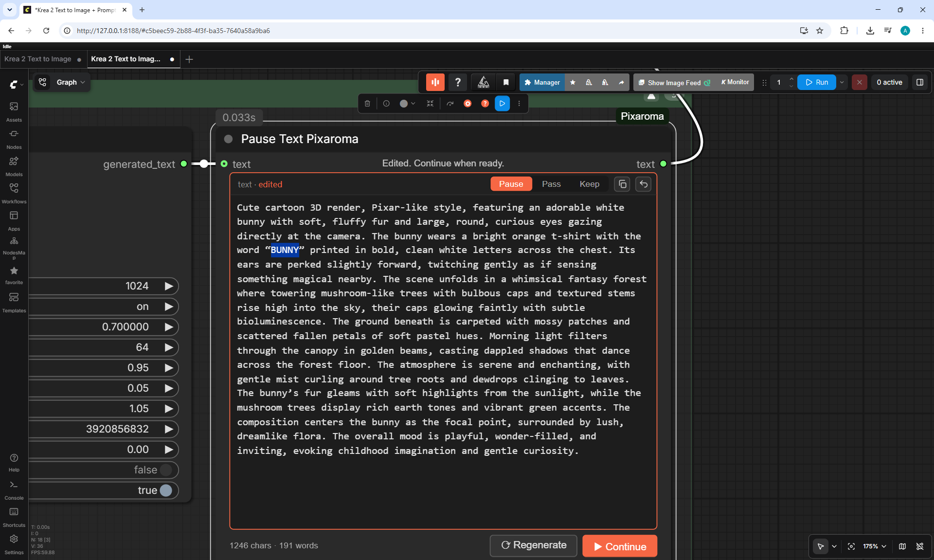The width and height of the screenshot is (934, 560).
Task: Open the Run options dropdown arrow
Action: pyautogui.click(x=842, y=82)
